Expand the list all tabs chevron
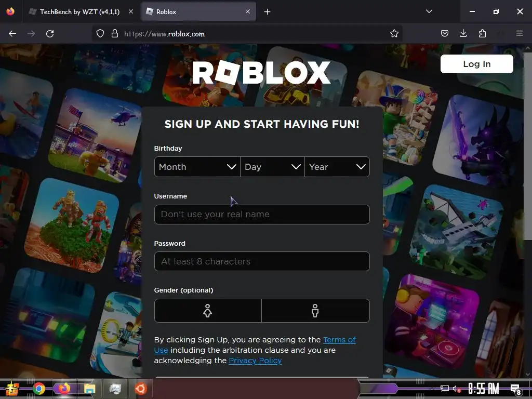Screen dimensions: 532x399 [429, 11]
